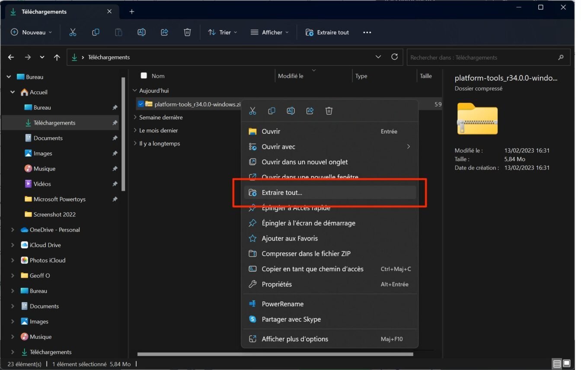
Task: Switch to large icons view in status bar
Action: 567,364
